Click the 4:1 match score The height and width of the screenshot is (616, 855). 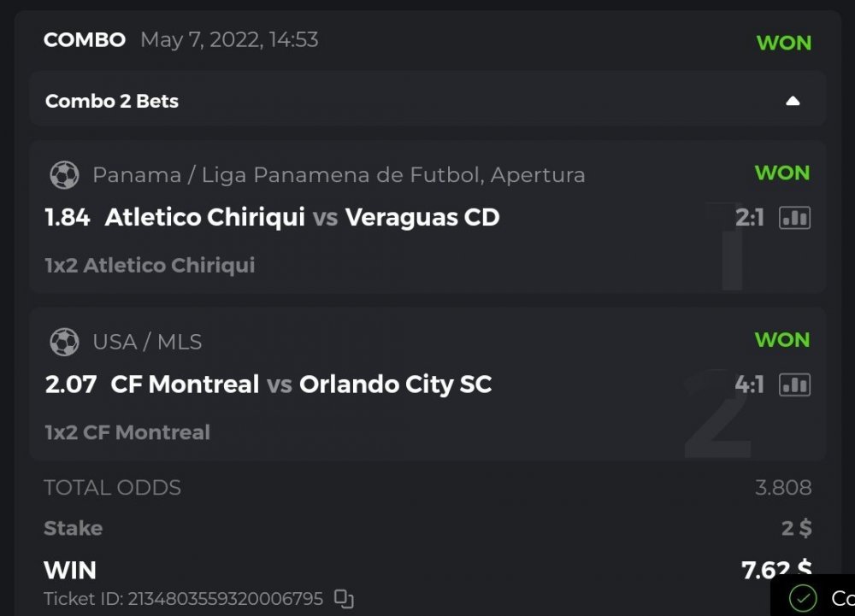point(750,385)
